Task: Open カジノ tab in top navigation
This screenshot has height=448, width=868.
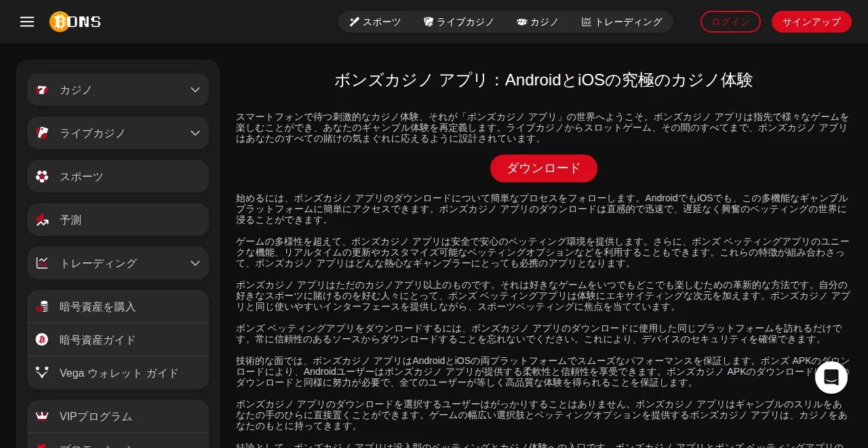Action: (538, 22)
